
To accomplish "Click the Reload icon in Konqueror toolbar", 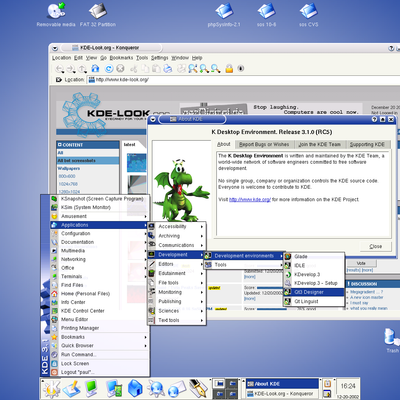I will [109, 69].
